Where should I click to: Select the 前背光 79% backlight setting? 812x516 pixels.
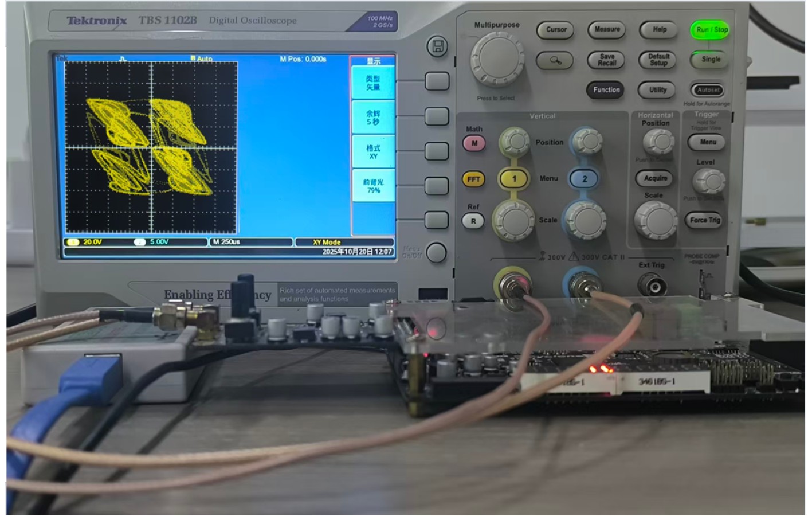click(373, 186)
